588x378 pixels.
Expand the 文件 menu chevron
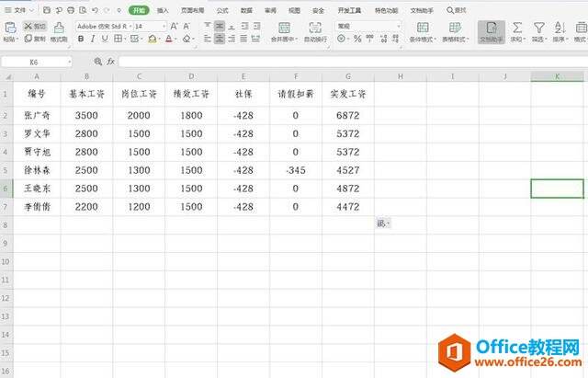31,10
